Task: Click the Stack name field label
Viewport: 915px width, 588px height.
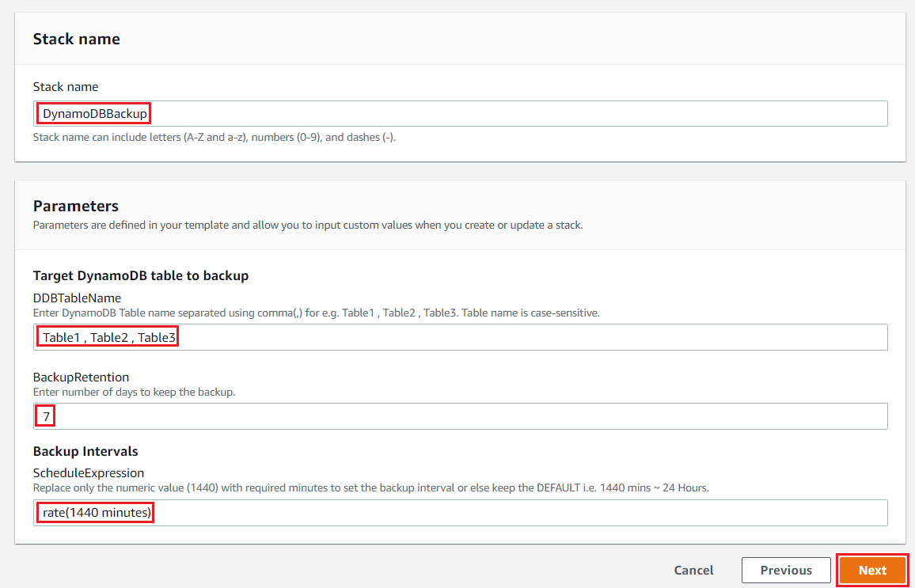Action: click(x=66, y=86)
